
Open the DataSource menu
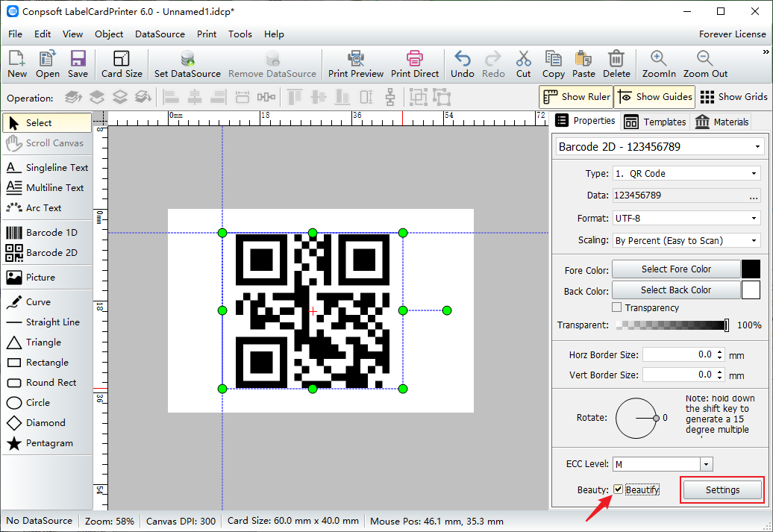click(x=160, y=34)
